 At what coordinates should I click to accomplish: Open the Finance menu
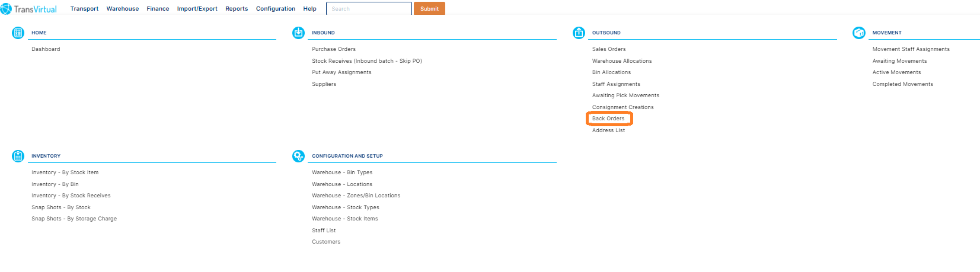coord(158,9)
